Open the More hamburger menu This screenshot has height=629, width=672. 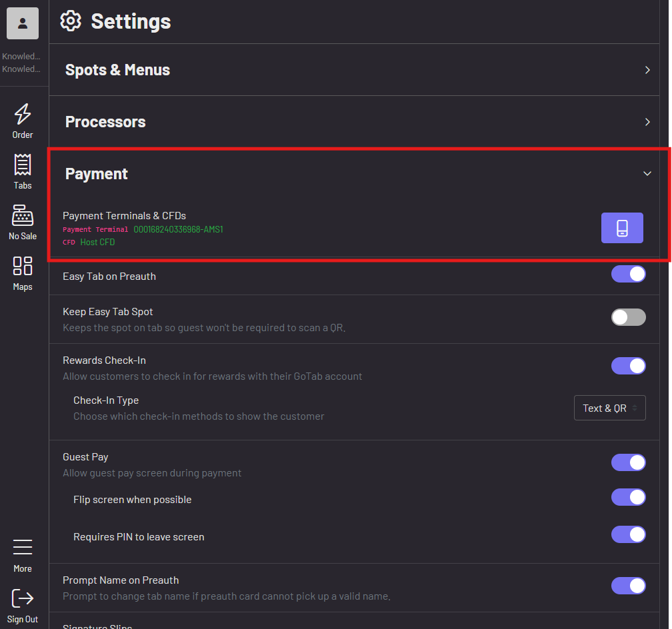(x=23, y=548)
